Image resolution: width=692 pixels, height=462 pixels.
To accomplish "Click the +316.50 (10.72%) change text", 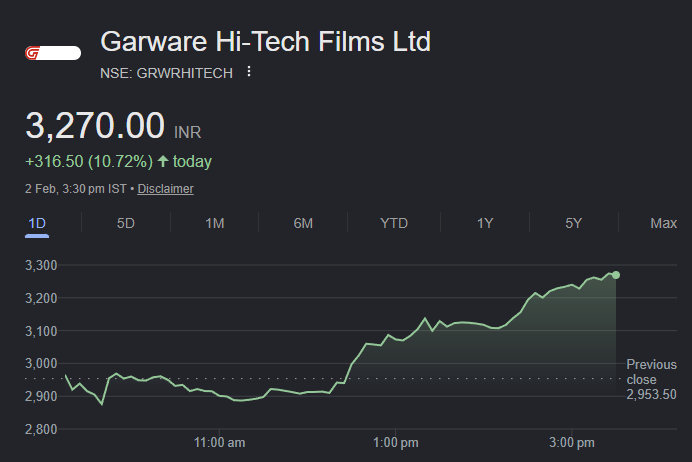I will tap(89, 162).
